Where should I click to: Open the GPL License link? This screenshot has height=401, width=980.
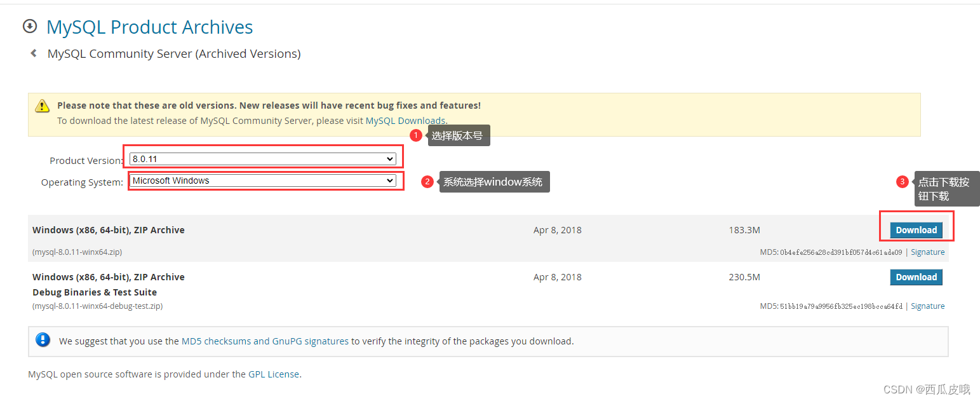pos(274,374)
